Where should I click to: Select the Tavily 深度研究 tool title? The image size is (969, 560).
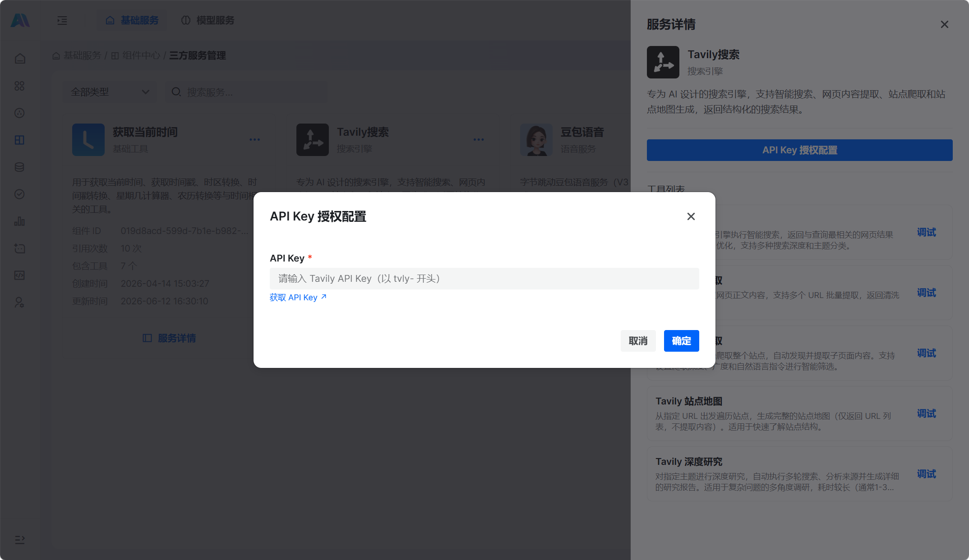[689, 462]
